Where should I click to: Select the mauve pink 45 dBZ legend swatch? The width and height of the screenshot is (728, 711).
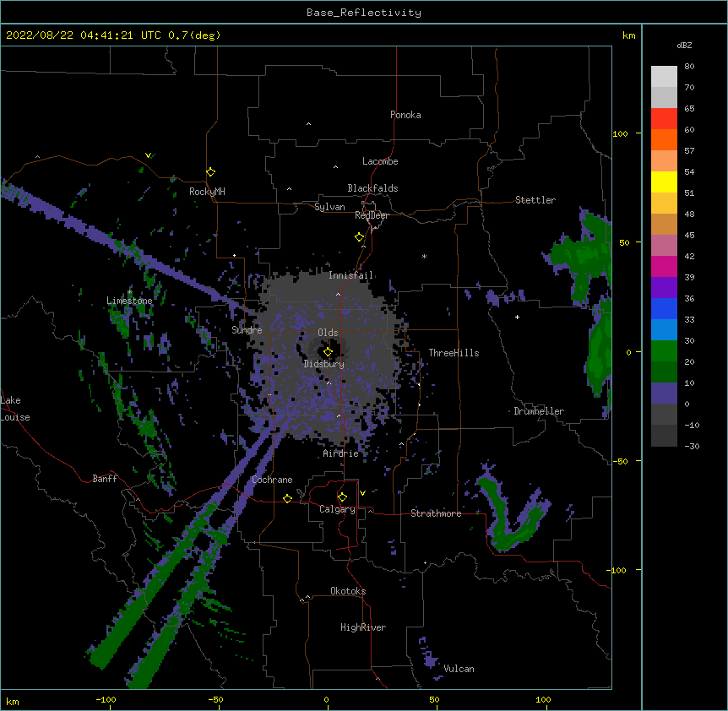(x=664, y=245)
